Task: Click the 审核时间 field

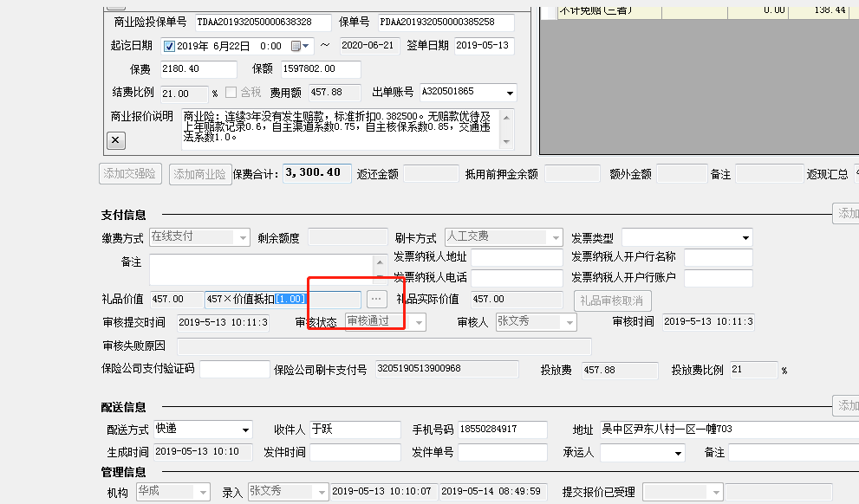Action: 708,322
